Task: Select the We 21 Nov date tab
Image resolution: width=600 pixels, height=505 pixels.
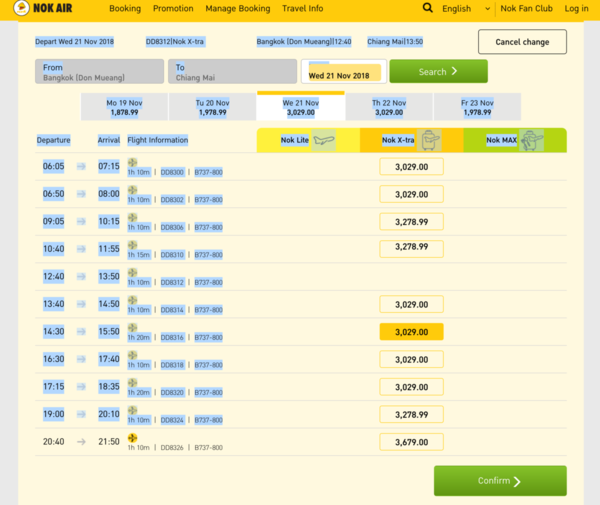Action: 301,107
